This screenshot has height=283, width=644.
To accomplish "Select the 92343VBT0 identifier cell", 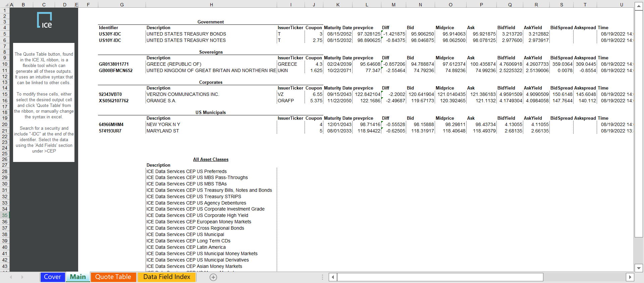I will point(122,94).
